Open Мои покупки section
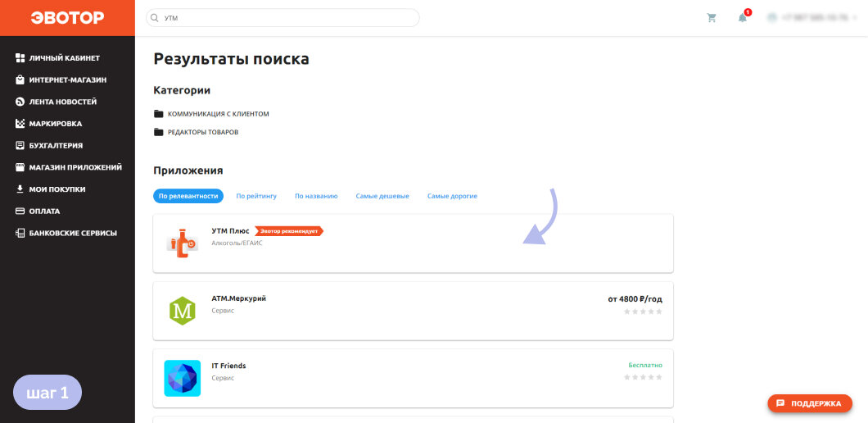The width and height of the screenshot is (868, 423). coord(57,189)
